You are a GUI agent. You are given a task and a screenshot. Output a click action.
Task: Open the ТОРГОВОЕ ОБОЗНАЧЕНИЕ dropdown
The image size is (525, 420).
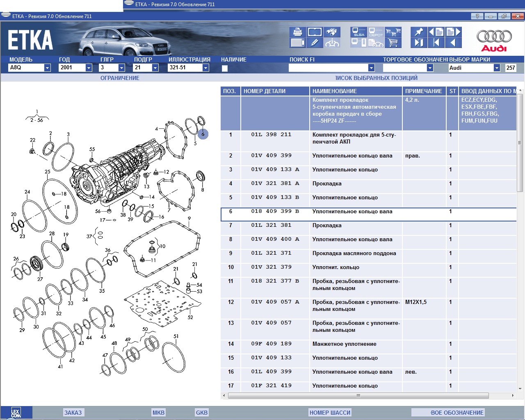(430, 68)
